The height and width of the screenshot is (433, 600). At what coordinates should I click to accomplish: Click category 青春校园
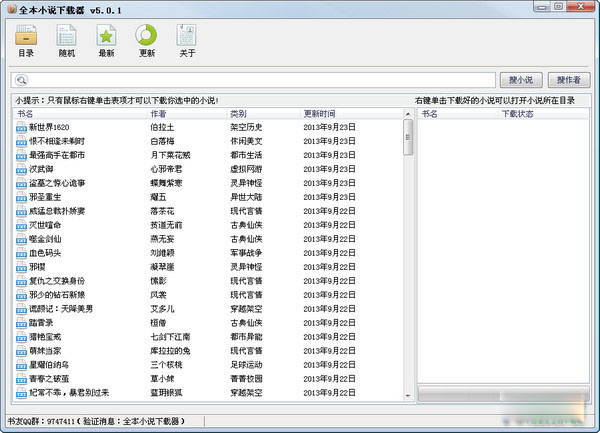coord(246,379)
